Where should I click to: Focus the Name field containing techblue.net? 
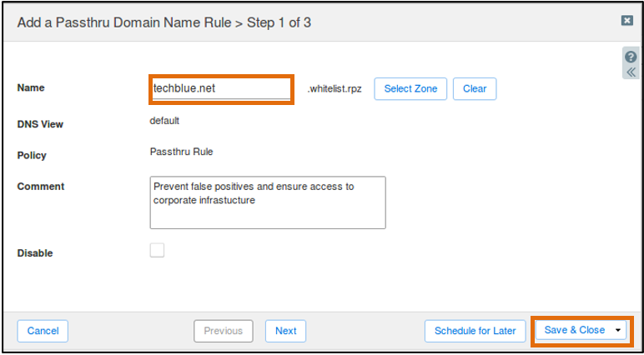point(221,88)
